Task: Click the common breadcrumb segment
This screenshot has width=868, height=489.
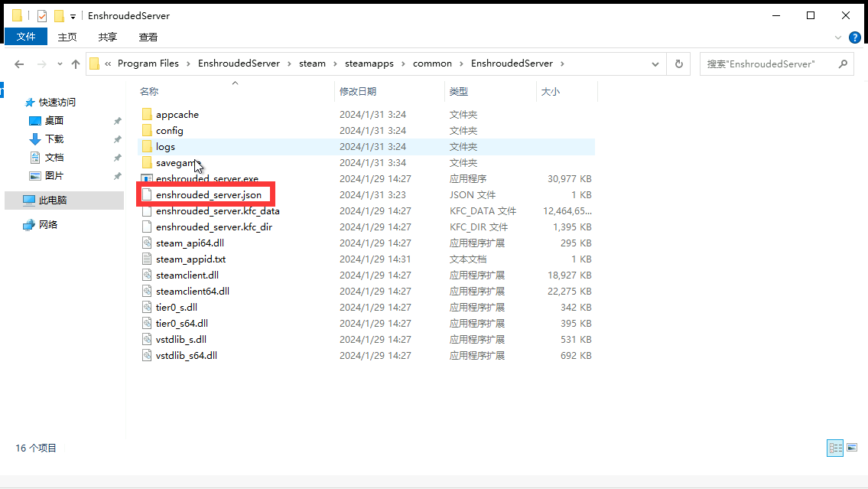Action: pyautogui.click(x=432, y=64)
